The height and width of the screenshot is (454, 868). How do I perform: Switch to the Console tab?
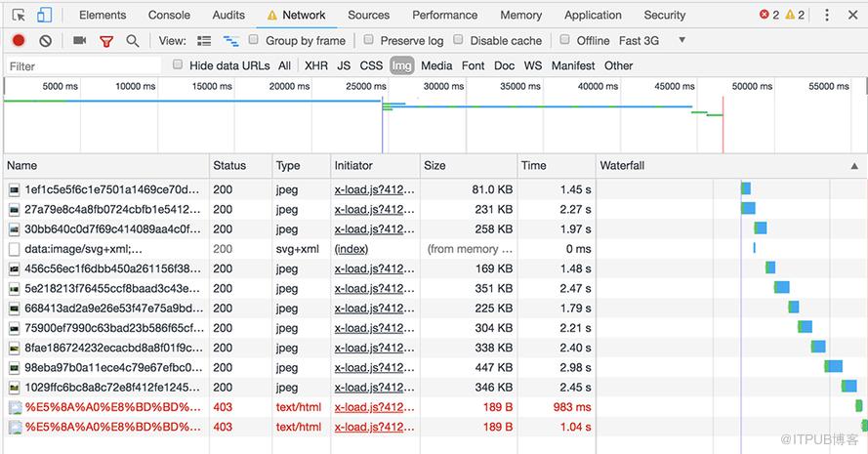pos(169,15)
